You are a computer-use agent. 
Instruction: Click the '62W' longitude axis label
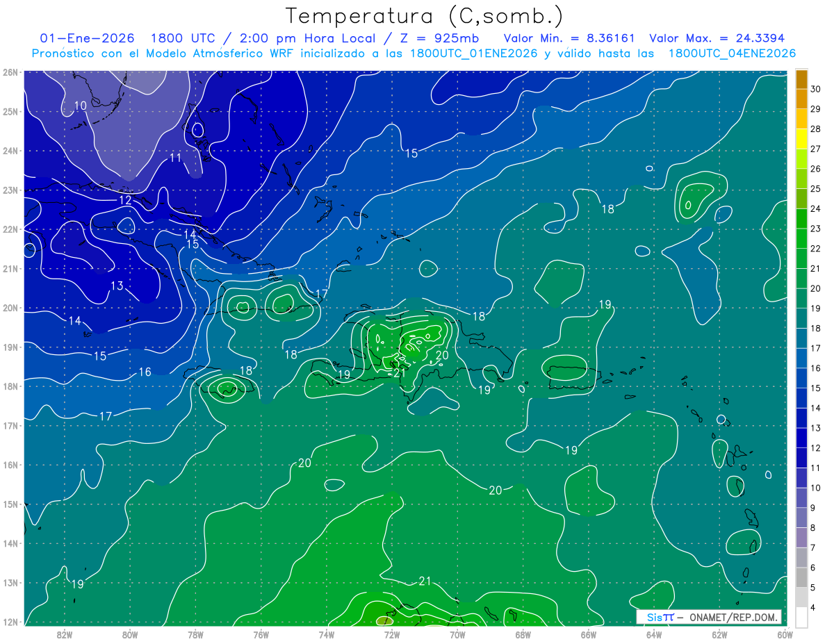(x=719, y=634)
